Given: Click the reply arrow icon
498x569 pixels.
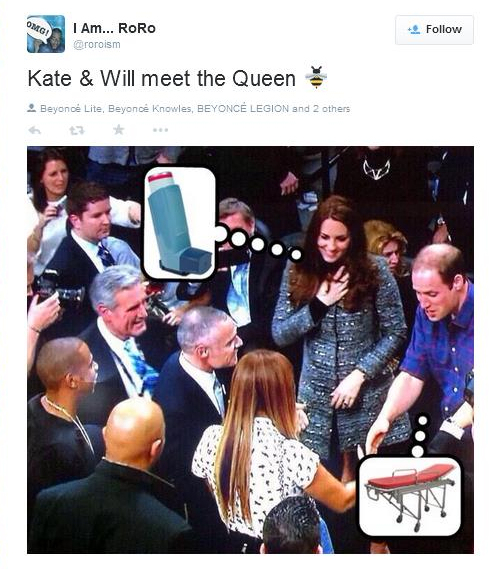Looking at the screenshot, I should tap(35, 130).
